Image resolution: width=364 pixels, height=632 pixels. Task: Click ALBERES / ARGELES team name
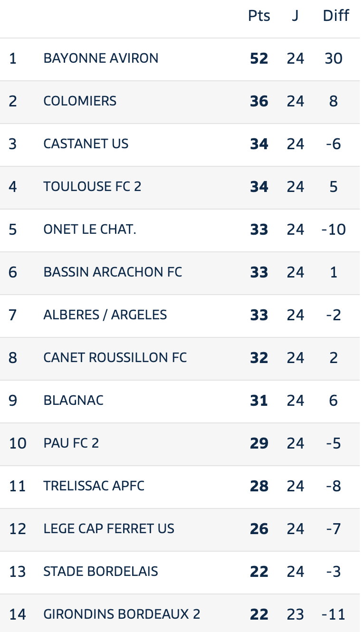point(105,315)
